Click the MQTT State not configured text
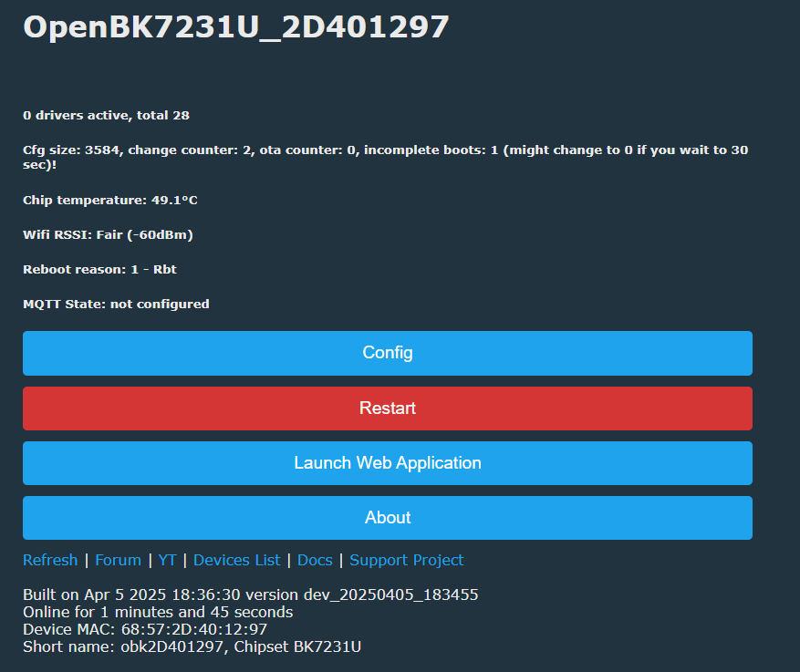The height and width of the screenshot is (672, 800). click(x=116, y=304)
